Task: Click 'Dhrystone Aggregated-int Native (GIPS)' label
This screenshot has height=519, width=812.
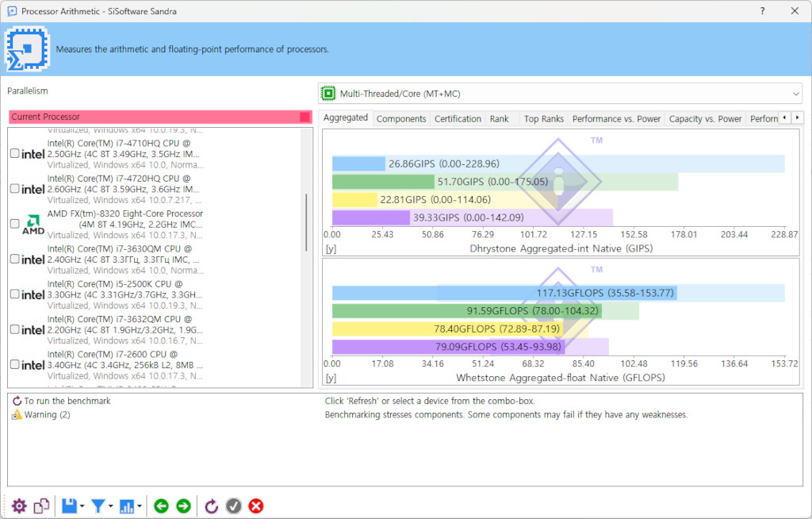Action: tap(561, 248)
